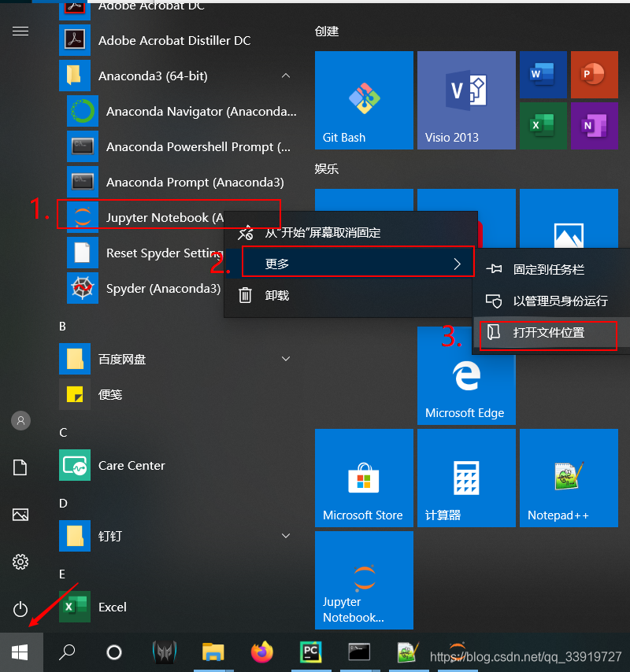Open the Visio 2013 tile
Viewport: 630px width, 672px height.
tap(467, 100)
